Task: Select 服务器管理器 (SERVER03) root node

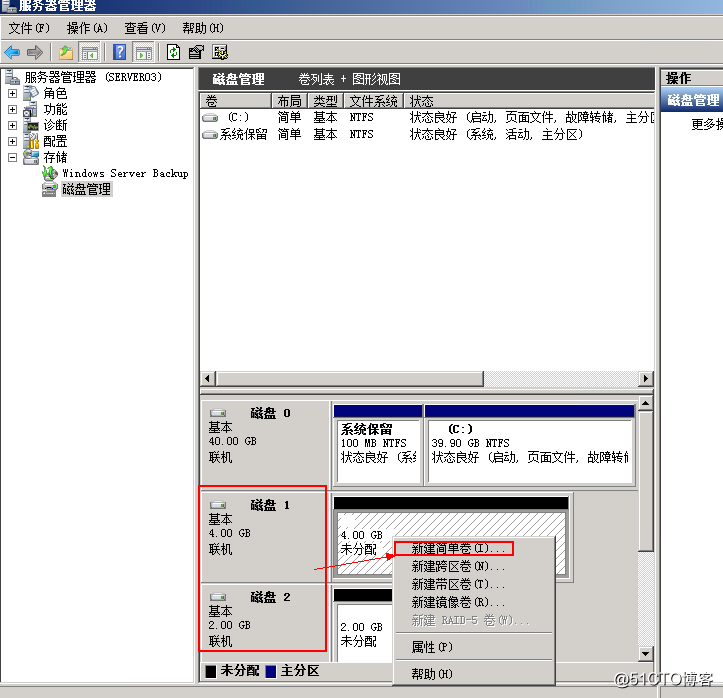Action: [x=93, y=77]
